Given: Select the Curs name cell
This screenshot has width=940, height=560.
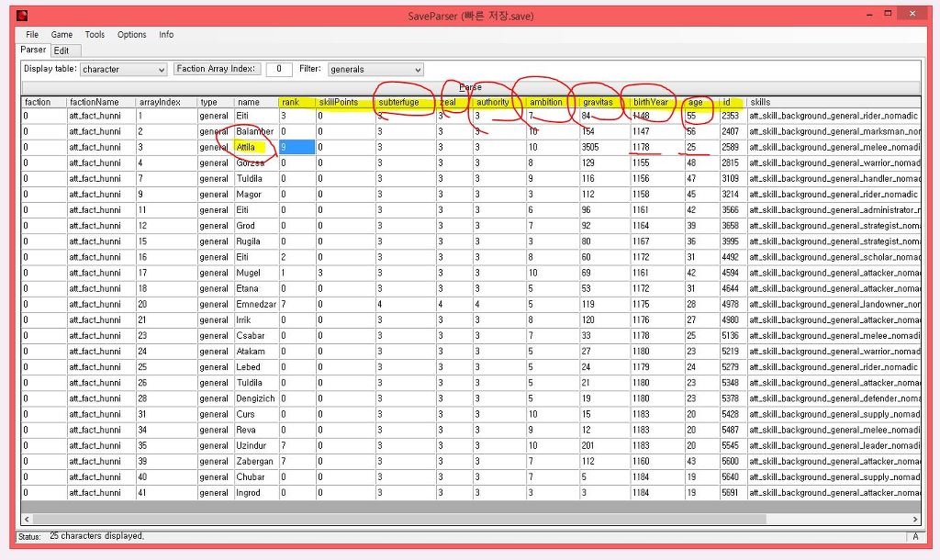Looking at the screenshot, I should point(256,414).
